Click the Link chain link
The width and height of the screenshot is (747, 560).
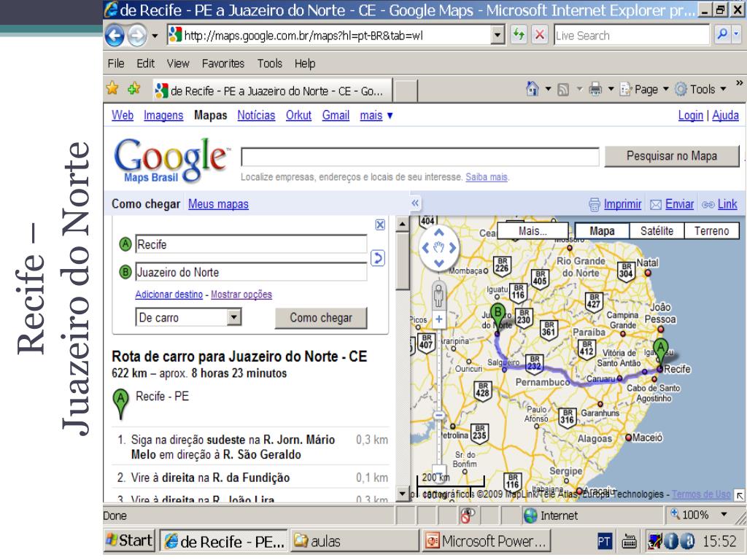pos(719,204)
